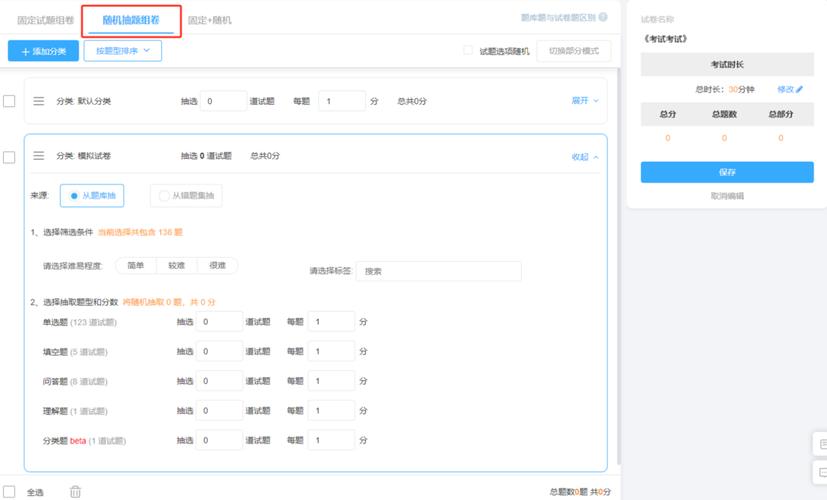
Task: Click the lower floating side-panel icon at right edge
Action: (x=822, y=472)
